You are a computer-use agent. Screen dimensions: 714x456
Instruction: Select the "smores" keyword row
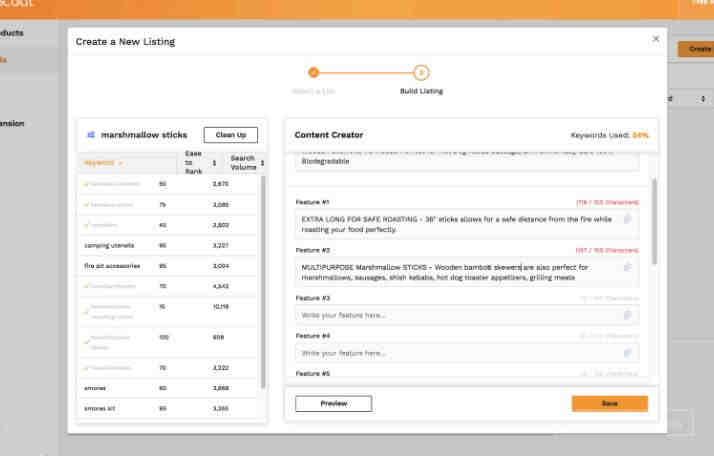(167, 388)
